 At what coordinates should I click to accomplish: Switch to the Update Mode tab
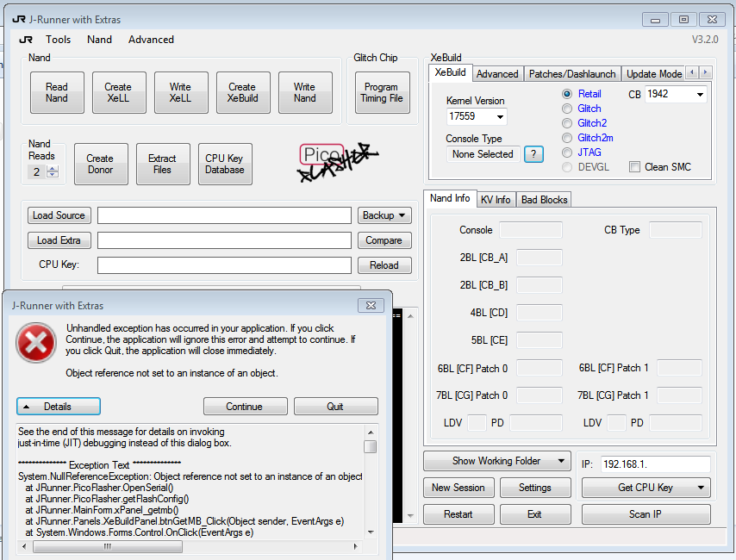654,74
